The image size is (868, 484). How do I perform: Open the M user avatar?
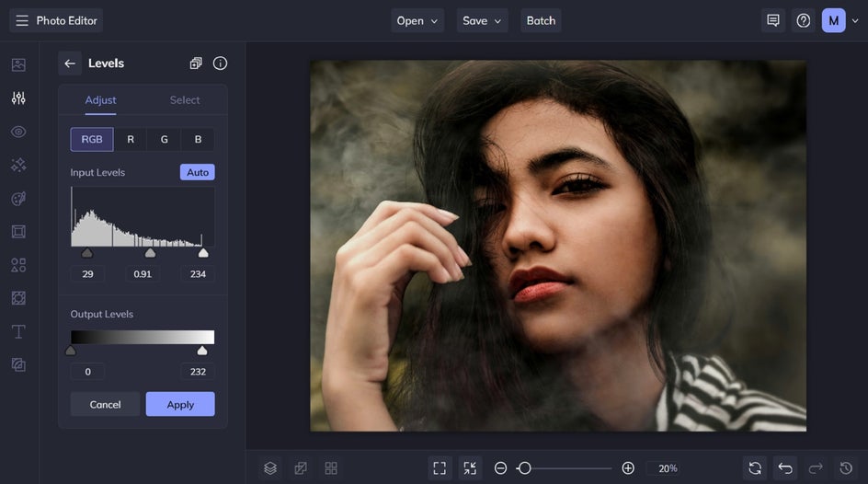pos(834,20)
